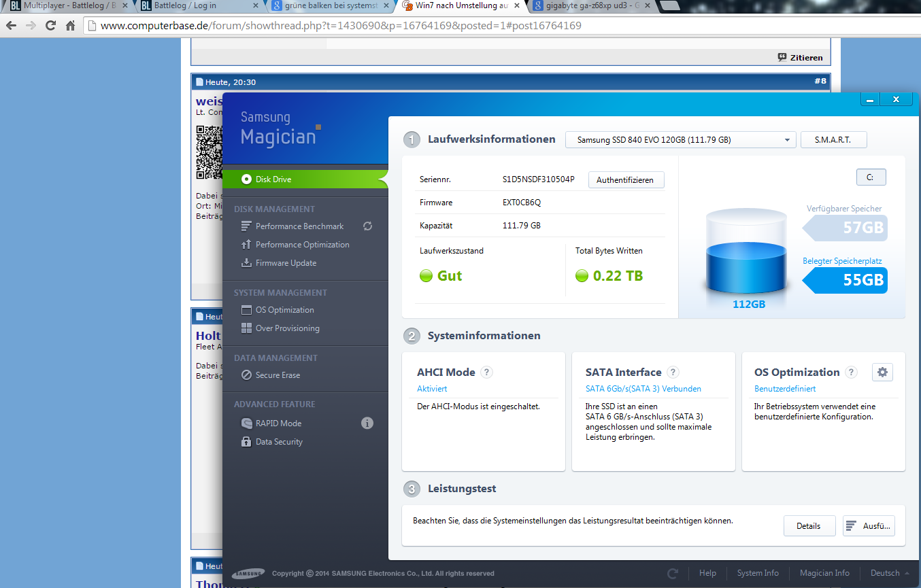The width and height of the screenshot is (921, 588).
Task: Click the Authentifizieren button
Action: pyautogui.click(x=625, y=180)
